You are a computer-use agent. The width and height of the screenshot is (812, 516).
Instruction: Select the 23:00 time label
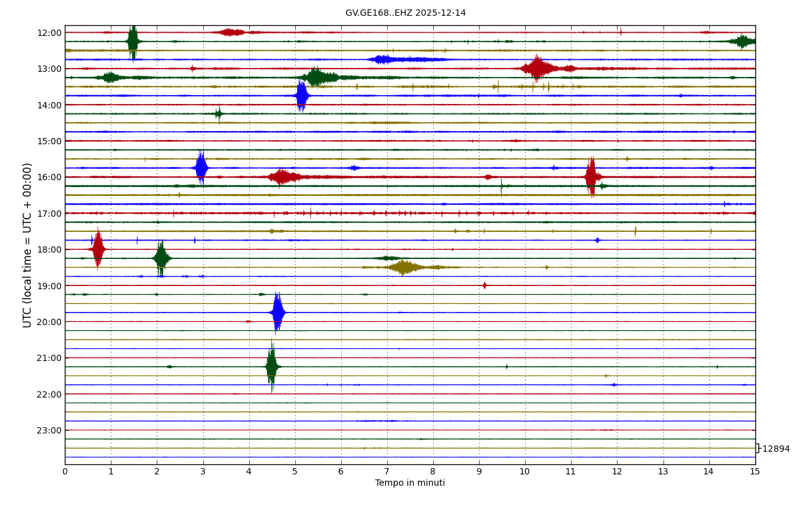(x=50, y=430)
